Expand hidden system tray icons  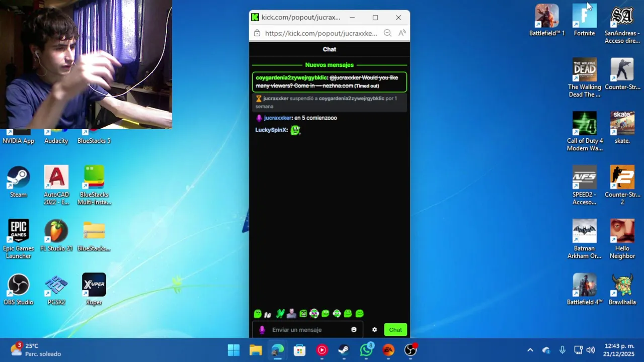click(530, 350)
